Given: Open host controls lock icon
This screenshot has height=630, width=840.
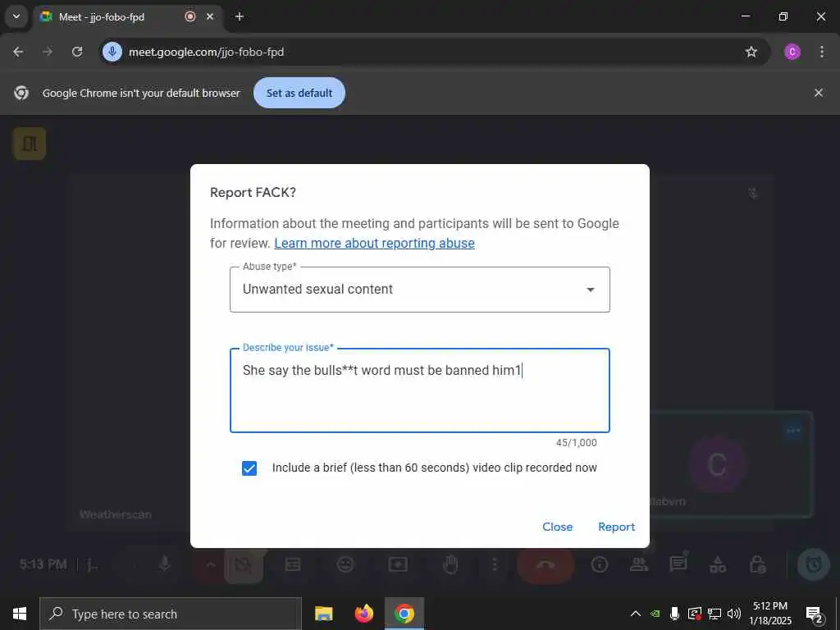Looking at the screenshot, I should click(x=757, y=564).
